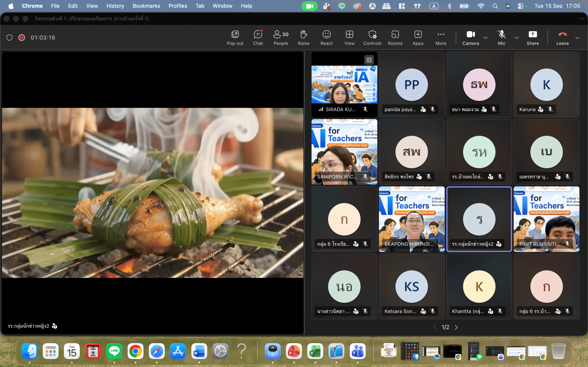Toggle the Camera off
This screenshot has width=588, height=367.
[x=470, y=38]
